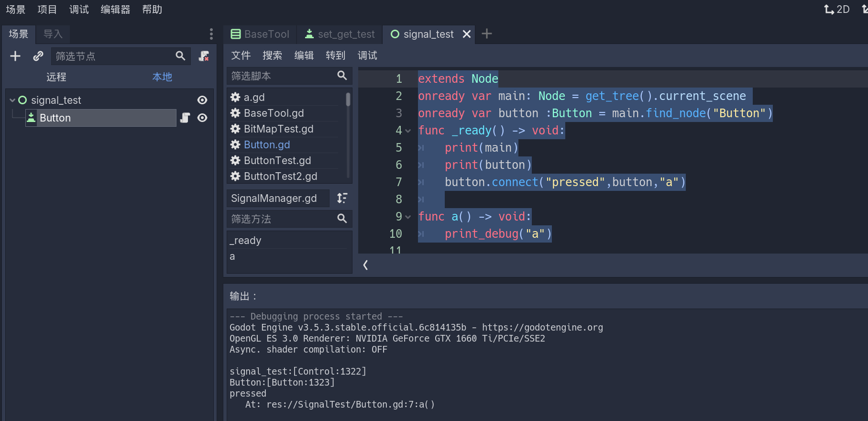The image size is (868, 421).
Task: Click the godotengine.org URL in output
Action: tap(542, 327)
